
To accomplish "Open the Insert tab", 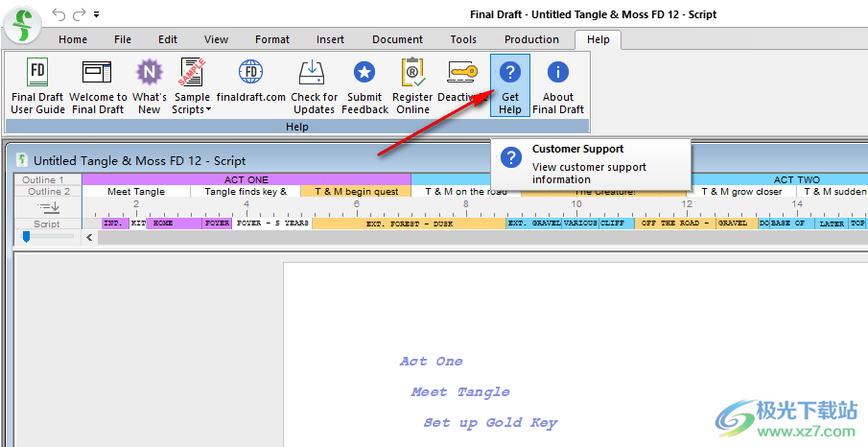I will 330,39.
